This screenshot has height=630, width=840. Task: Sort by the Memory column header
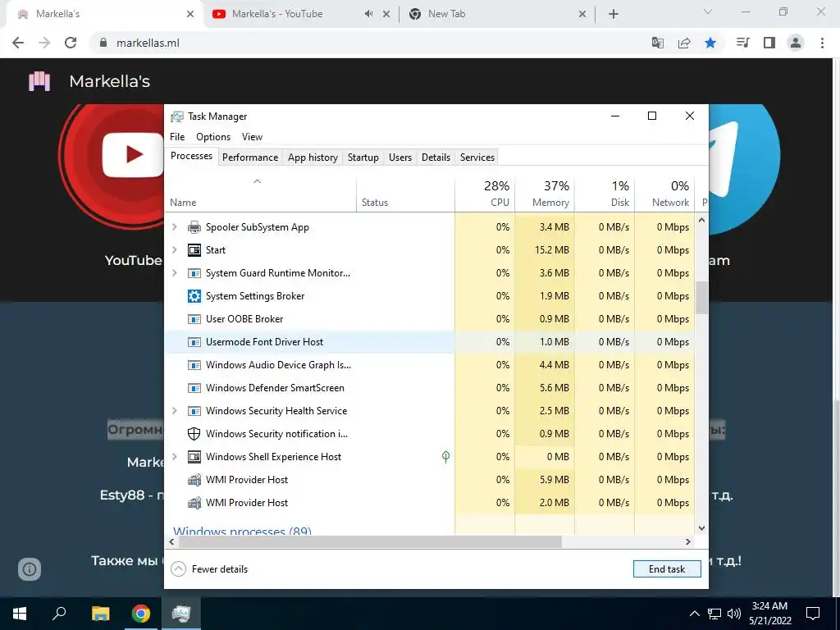click(545, 194)
